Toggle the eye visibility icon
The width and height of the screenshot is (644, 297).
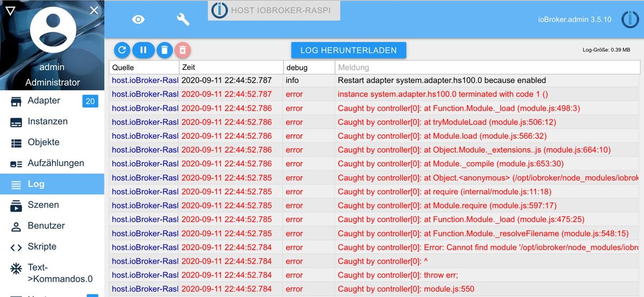pos(138,19)
